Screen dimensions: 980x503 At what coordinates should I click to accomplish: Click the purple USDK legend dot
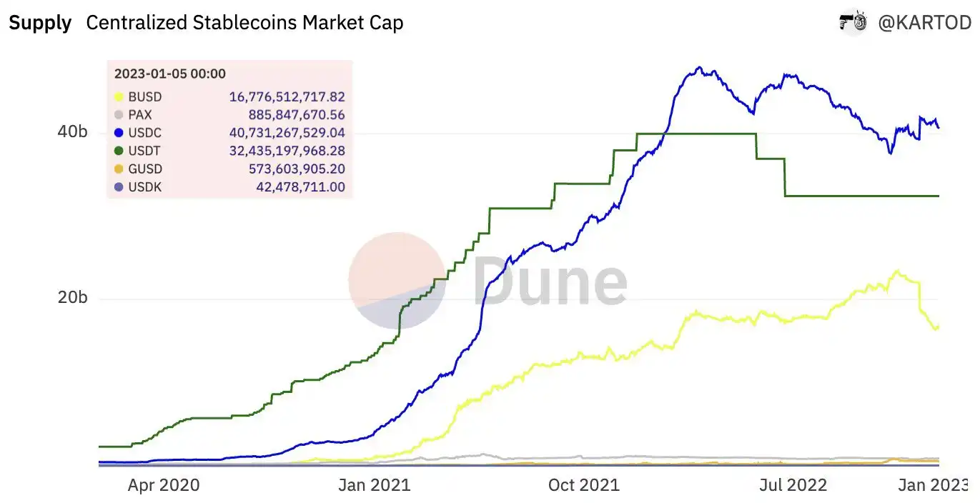119,187
